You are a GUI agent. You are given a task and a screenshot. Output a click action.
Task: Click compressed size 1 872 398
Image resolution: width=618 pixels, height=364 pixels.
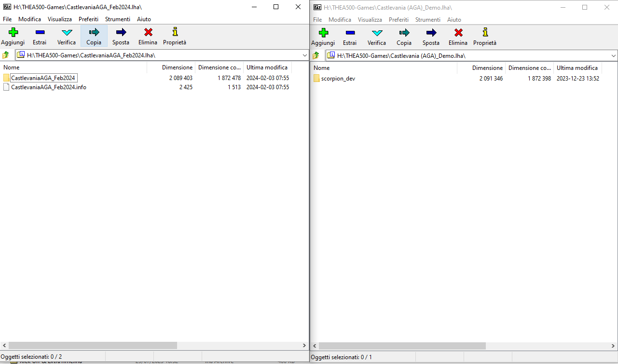[x=539, y=78]
